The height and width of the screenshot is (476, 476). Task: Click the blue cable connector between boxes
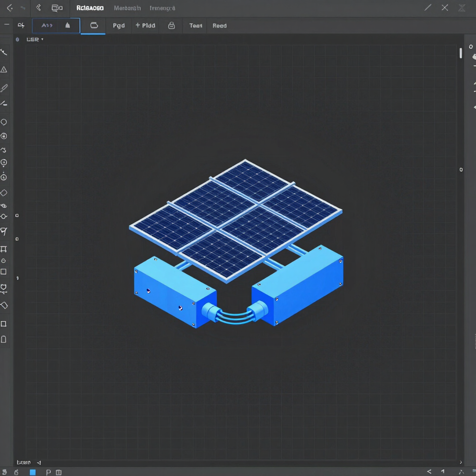235,313
